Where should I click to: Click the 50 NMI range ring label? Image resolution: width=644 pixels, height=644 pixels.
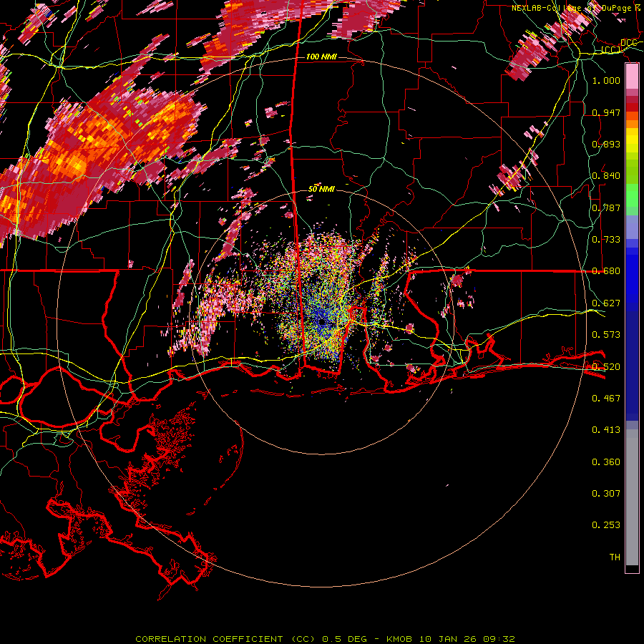[321, 189]
